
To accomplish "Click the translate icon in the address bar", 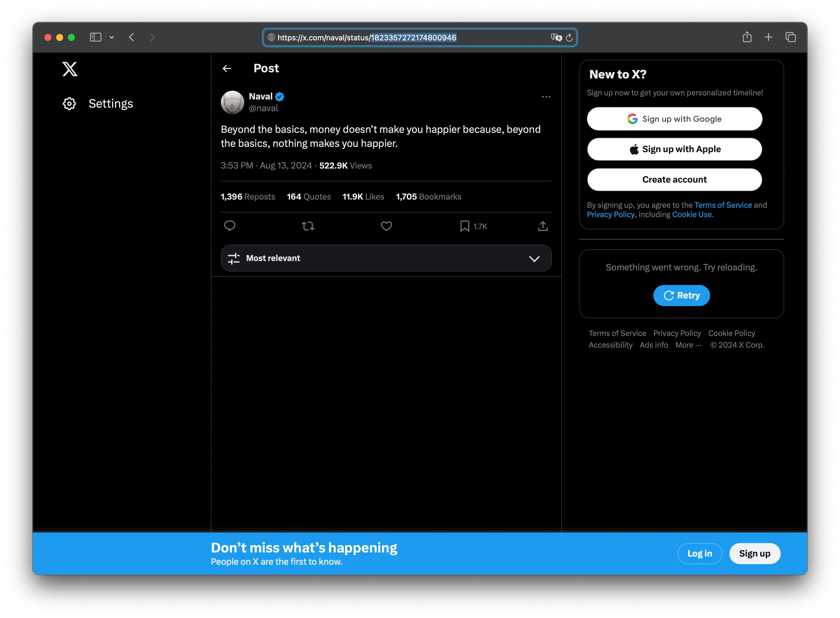I will click(556, 37).
